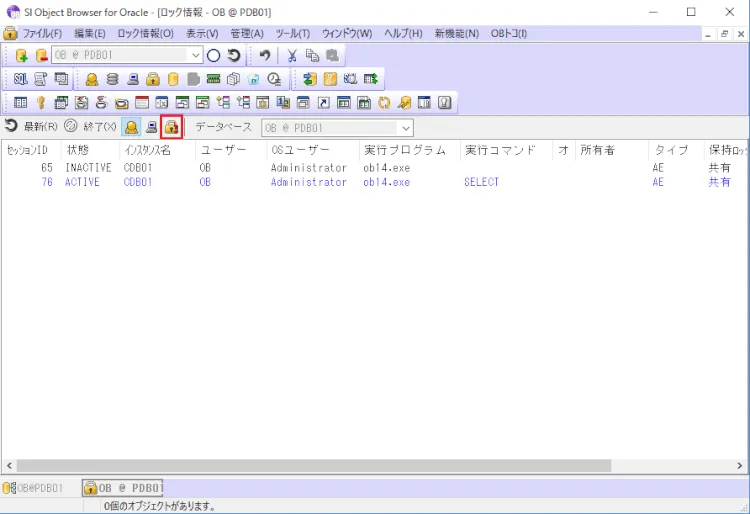Image resolution: width=750 pixels, height=514 pixels.
Task: Click the commit circle icon in top toolbar
Action: pos(213,55)
